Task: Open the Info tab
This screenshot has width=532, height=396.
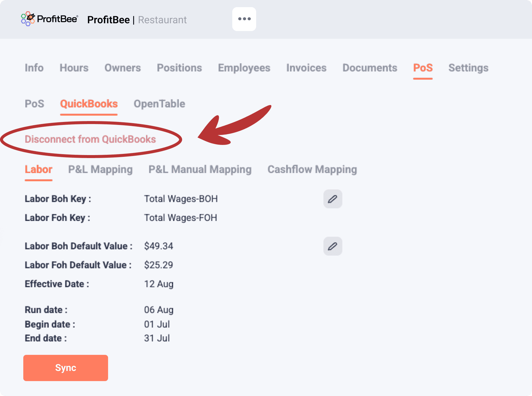Action: tap(34, 68)
